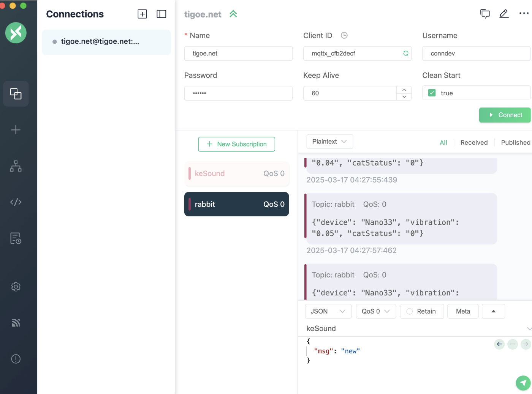
Task: Click the edit pencil icon in header
Action: tap(504, 14)
